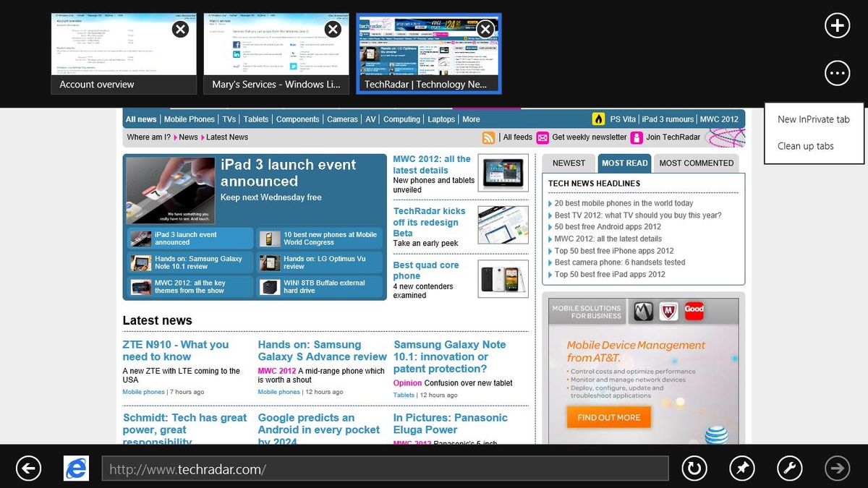Click the Join TechRadar member icon

pos(637,137)
